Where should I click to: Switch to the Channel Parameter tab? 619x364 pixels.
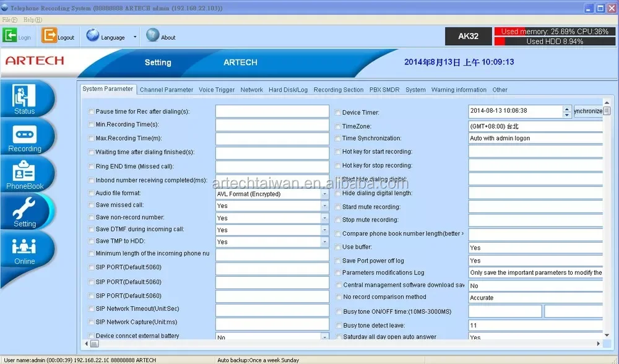pyautogui.click(x=166, y=89)
